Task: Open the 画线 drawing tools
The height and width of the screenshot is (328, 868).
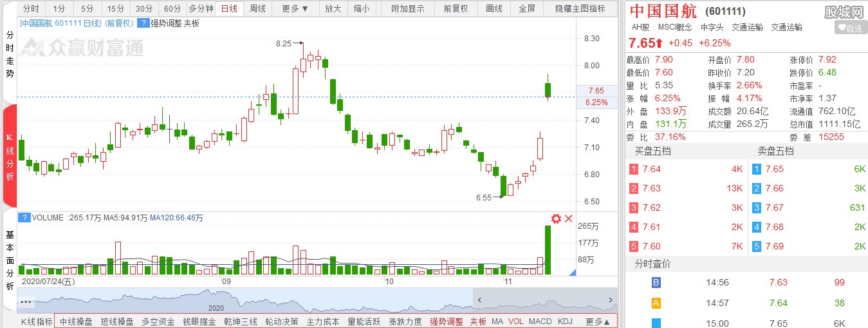Action: tap(494, 9)
